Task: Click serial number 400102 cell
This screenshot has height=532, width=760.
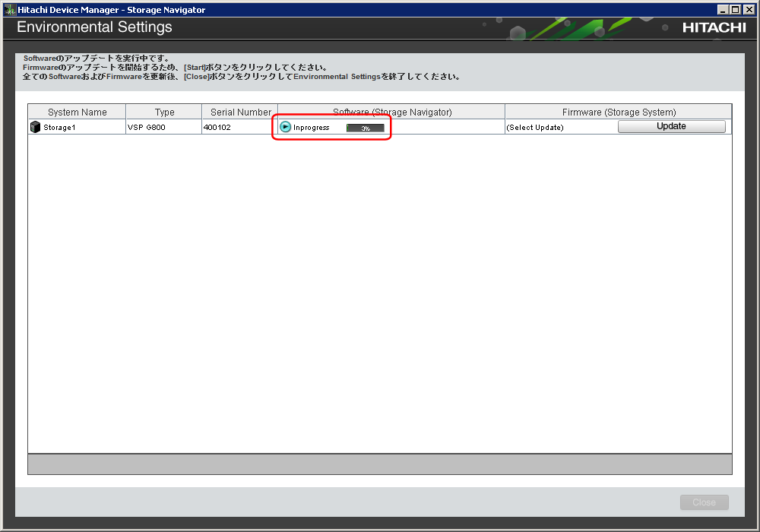Action: 240,127
